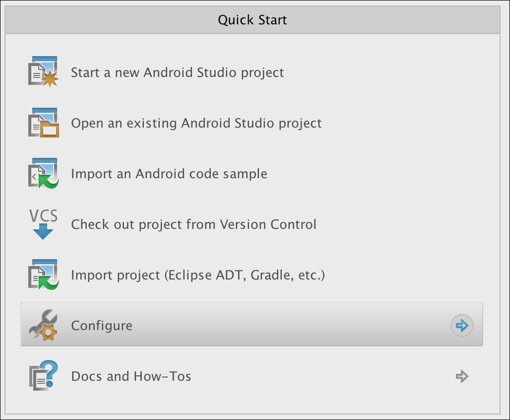The height and width of the screenshot is (420, 510).
Task: Open the Docs and How-Tos label
Action: 131,377
